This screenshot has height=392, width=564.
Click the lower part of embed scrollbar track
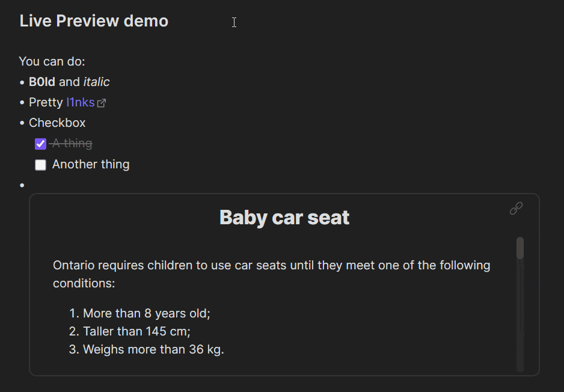[x=520, y=337]
